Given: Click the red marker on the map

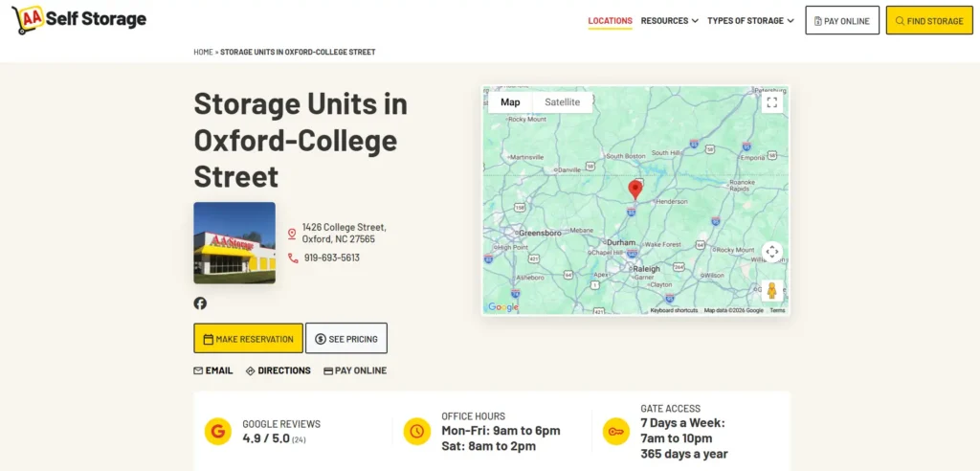Looking at the screenshot, I should click(x=635, y=190).
